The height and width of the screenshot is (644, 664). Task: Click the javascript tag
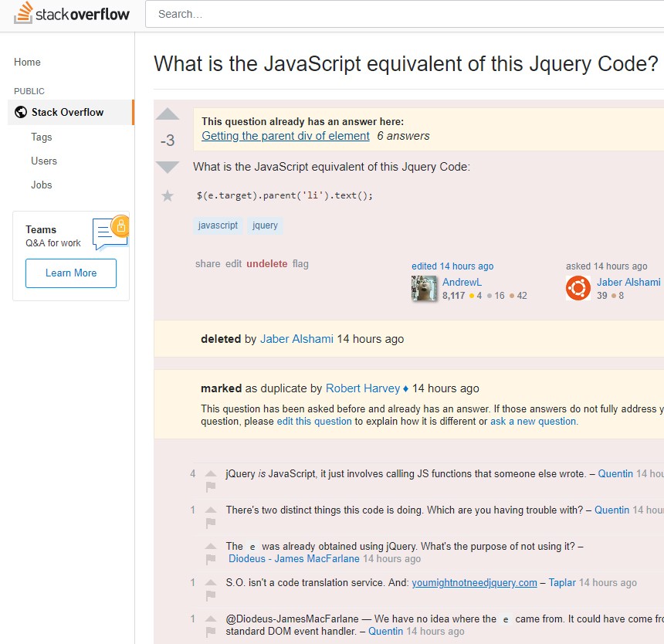pyautogui.click(x=218, y=225)
